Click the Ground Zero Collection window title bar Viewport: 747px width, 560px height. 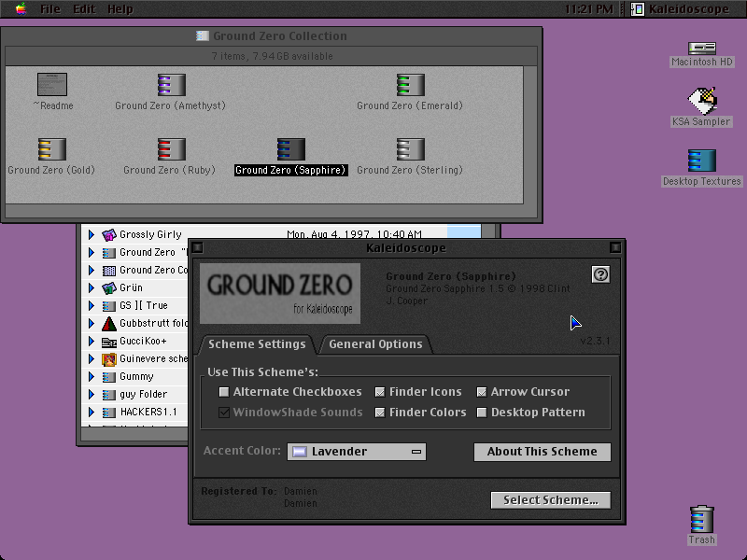[x=272, y=36]
